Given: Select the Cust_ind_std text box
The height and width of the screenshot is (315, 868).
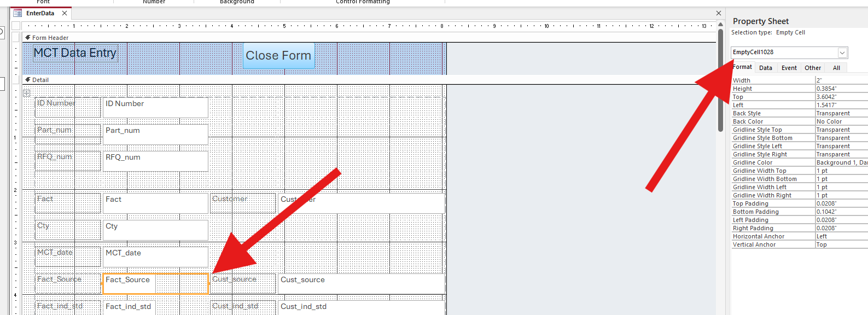Looking at the screenshot, I should [x=361, y=307].
